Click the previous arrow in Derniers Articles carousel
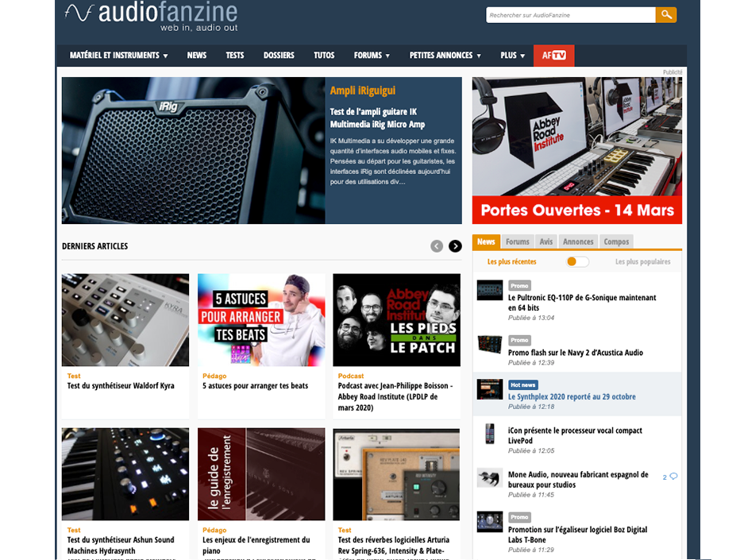Image resolution: width=744 pixels, height=560 pixels. 436,246
